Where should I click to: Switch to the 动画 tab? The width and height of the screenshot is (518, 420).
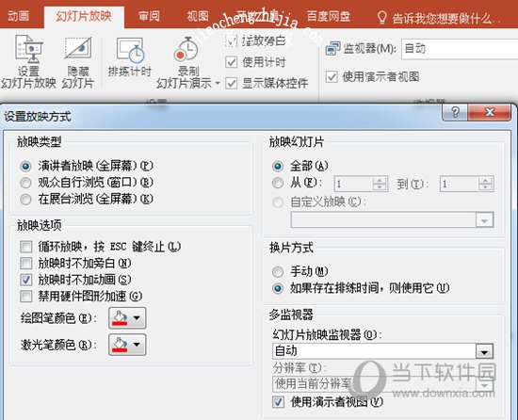point(19,16)
